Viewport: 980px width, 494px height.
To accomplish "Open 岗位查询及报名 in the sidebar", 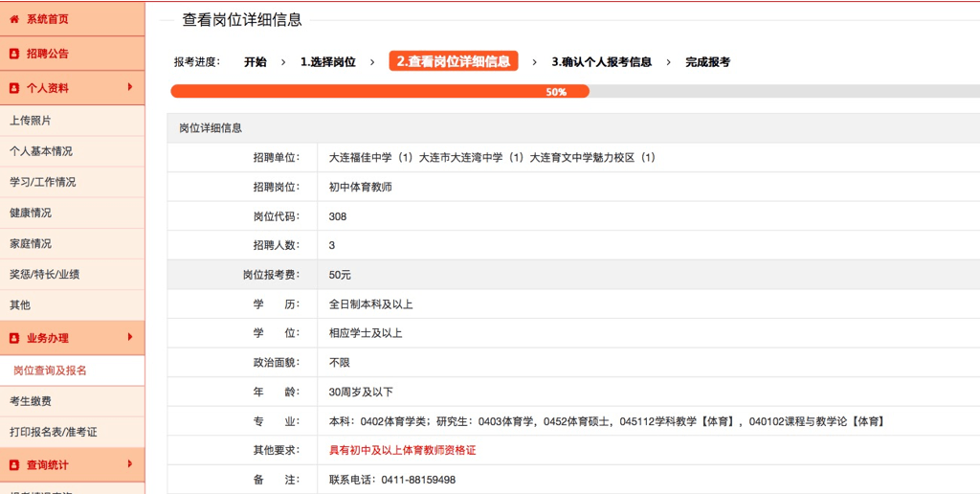I will [x=50, y=370].
